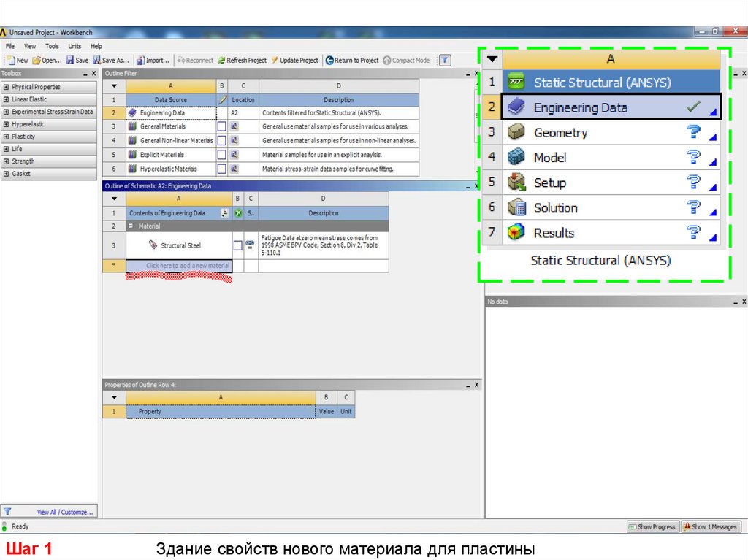This screenshot has width=748, height=560.
Task: Toggle the Structural Steel checkbox
Action: point(237,245)
